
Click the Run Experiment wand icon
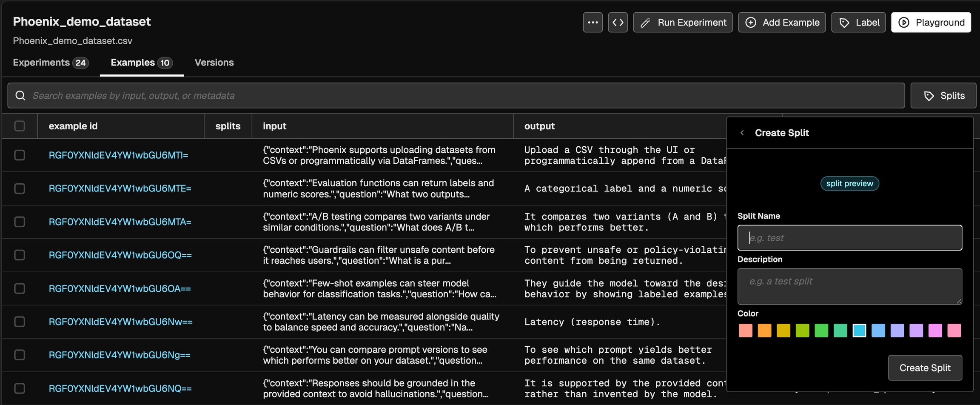click(645, 23)
